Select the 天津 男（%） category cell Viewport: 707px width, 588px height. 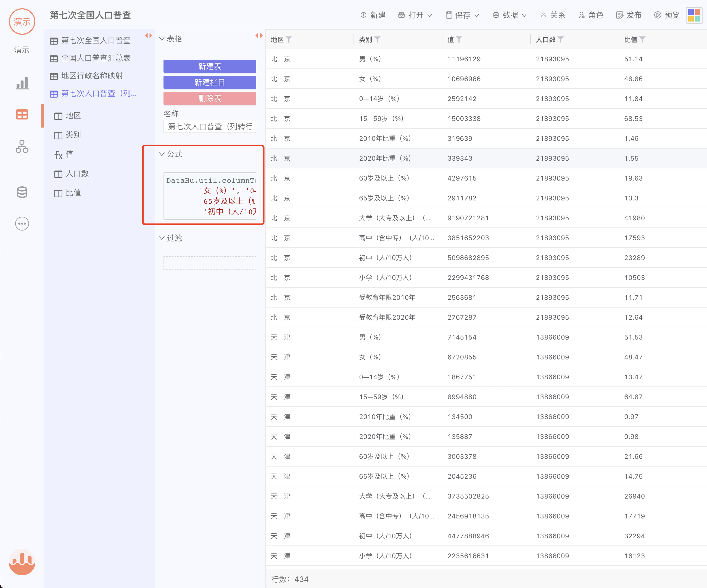370,337
